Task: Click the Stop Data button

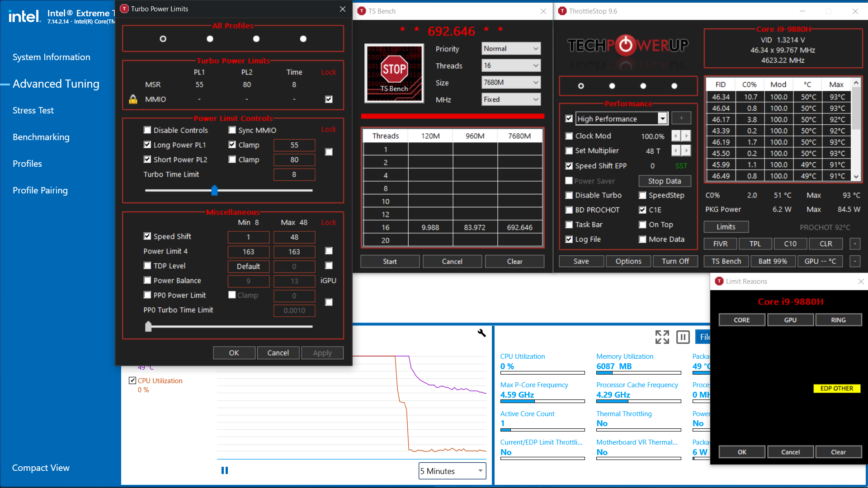Action: pos(665,181)
